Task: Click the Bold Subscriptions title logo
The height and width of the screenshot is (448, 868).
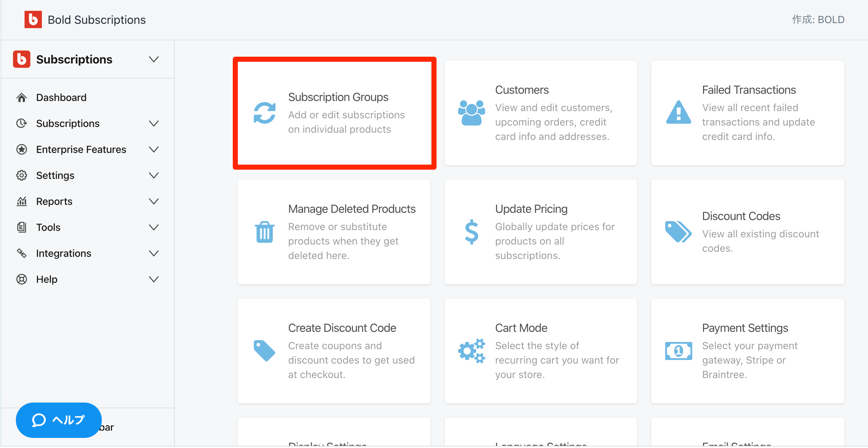Action: (33, 19)
